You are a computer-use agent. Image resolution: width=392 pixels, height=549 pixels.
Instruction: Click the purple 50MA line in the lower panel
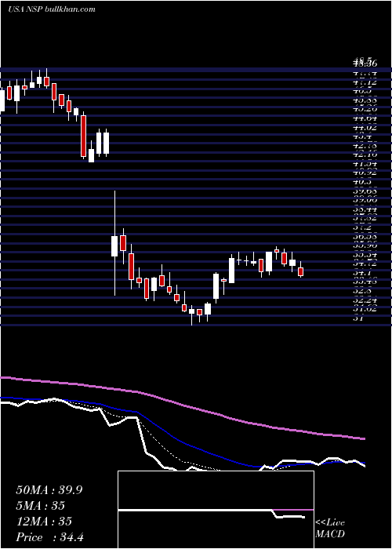pyautogui.click(x=182, y=406)
